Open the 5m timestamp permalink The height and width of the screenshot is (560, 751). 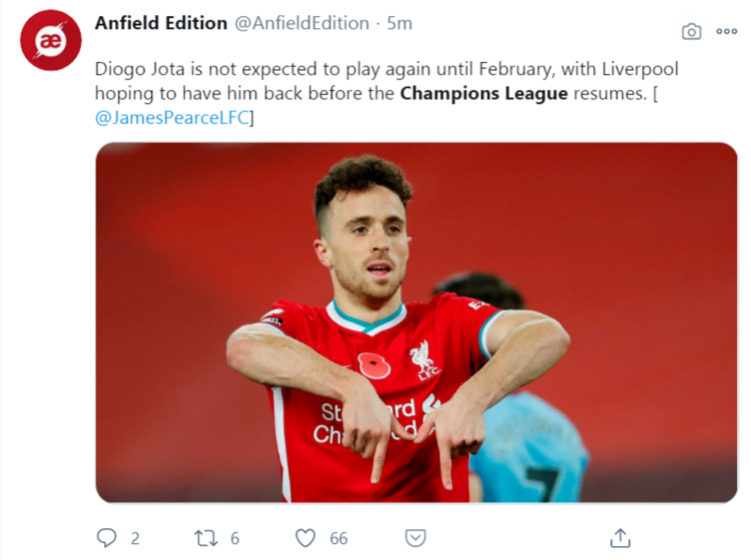pyautogui.click(x=400, y=23)
